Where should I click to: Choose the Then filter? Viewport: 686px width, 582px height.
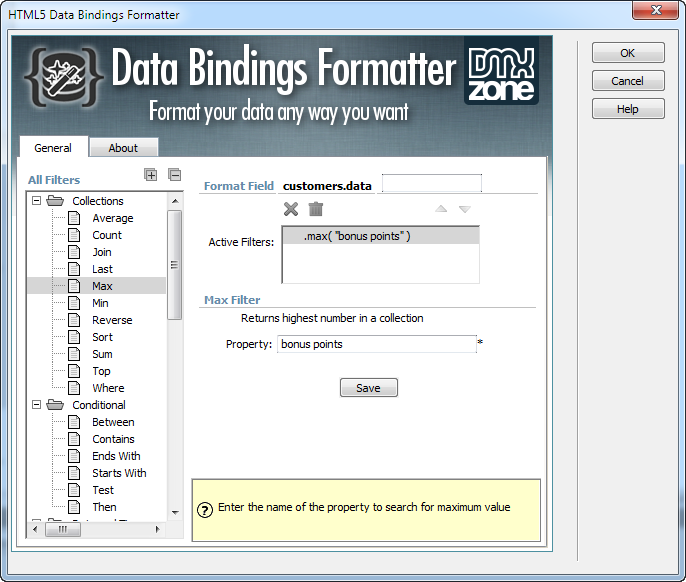[x=105, y=507]
